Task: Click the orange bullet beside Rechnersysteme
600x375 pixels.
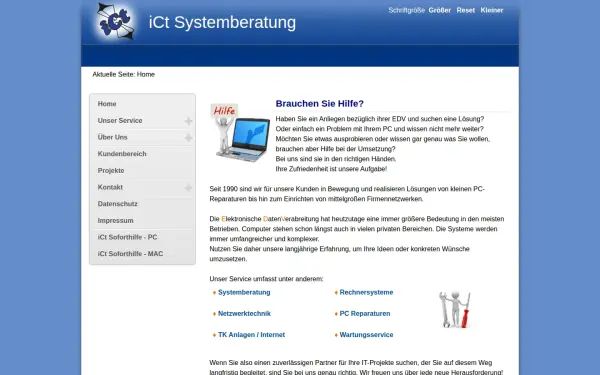Action: [x=336, y=293]
